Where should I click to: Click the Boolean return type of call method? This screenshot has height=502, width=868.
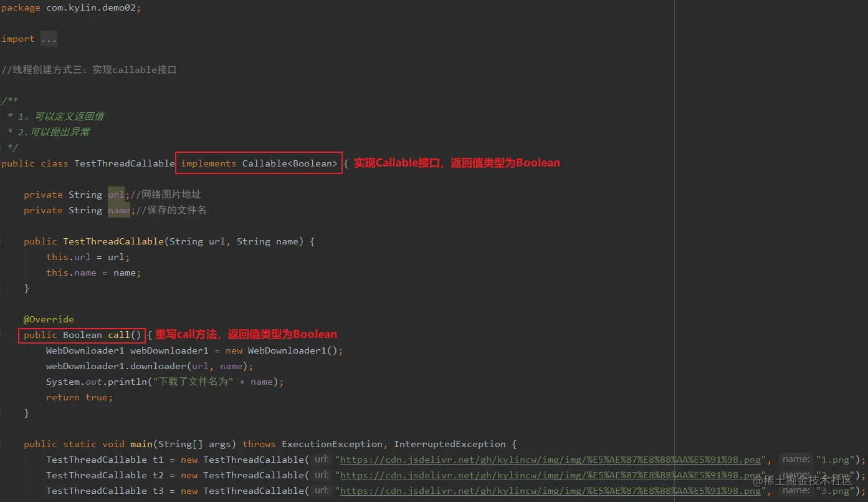(82, 335)
